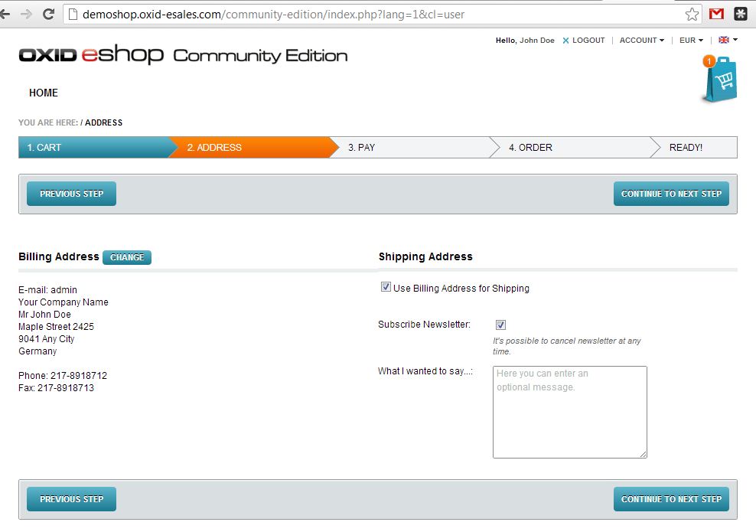Screen dimensions: 756x532
Task: Open the EUR currency dropdown
Action: pos(691,41)
